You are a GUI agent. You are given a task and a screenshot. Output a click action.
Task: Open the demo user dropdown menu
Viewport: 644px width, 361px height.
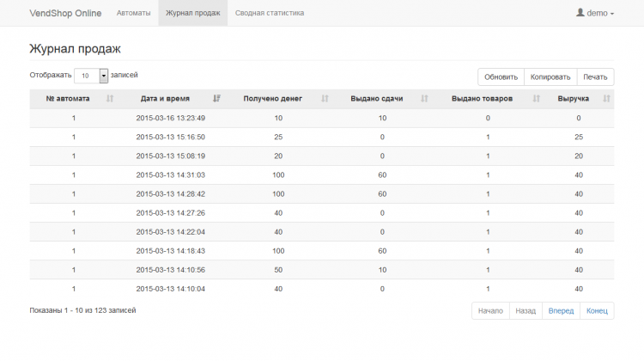[x=595, y=13]
